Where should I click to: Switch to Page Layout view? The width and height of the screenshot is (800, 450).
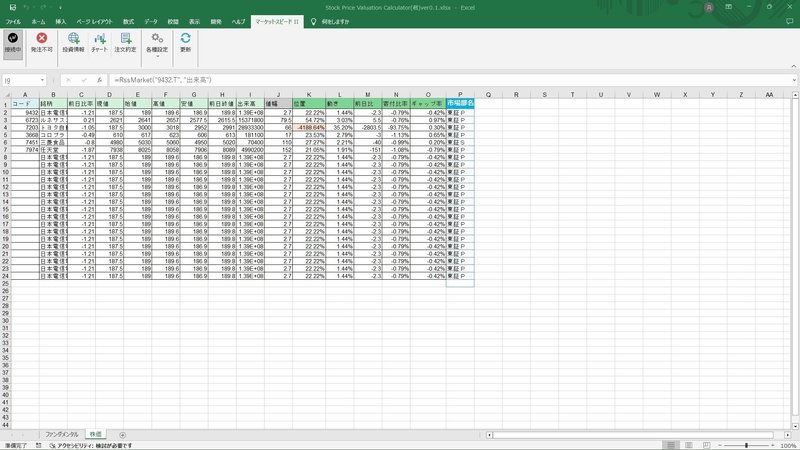click(x=689, y=445)
